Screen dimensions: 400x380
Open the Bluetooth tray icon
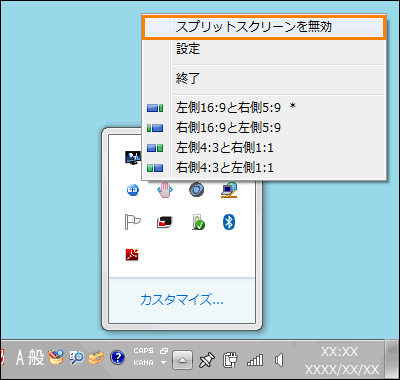[229, 222]
